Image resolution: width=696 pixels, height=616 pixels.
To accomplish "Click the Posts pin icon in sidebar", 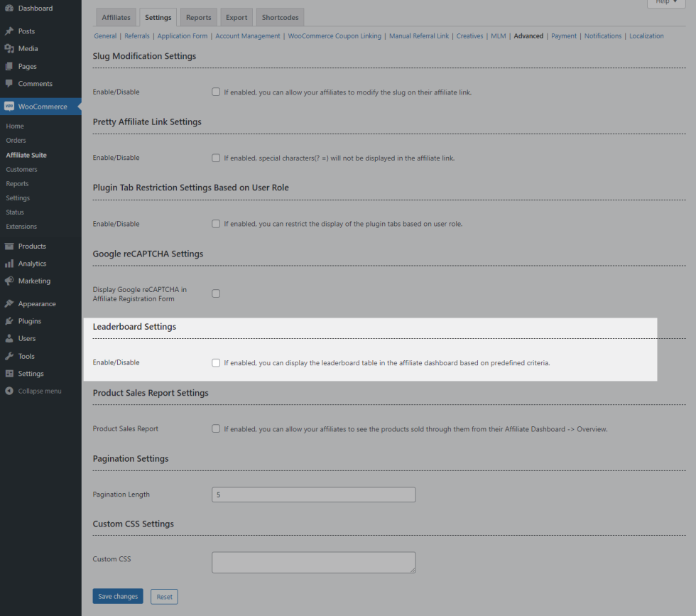I will 9,31.
